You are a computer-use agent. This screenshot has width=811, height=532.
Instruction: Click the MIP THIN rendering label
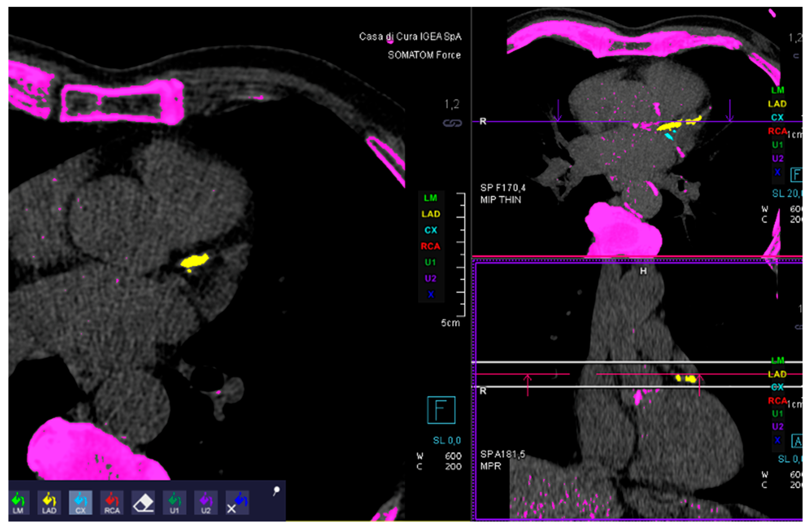pos(501,200)
